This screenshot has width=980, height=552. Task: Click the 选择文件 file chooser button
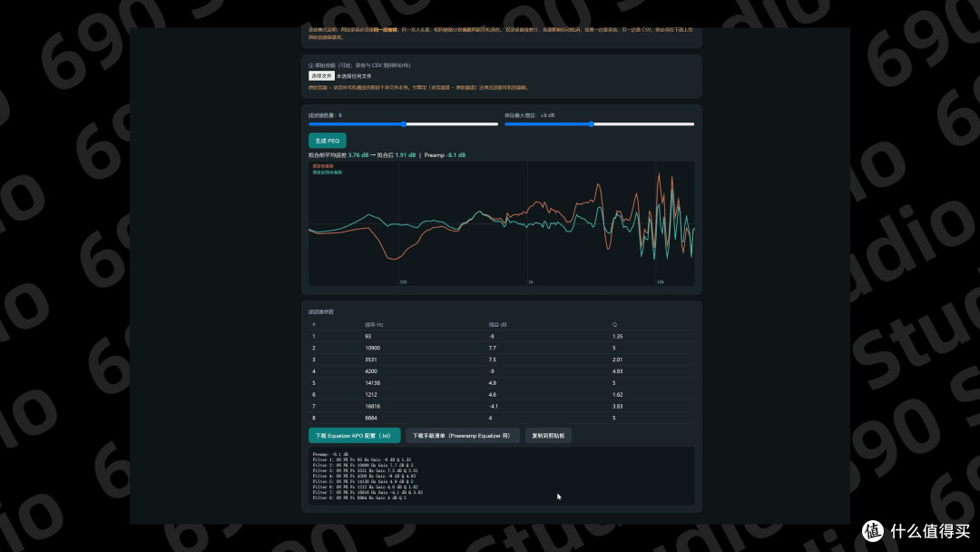point(321,75)
